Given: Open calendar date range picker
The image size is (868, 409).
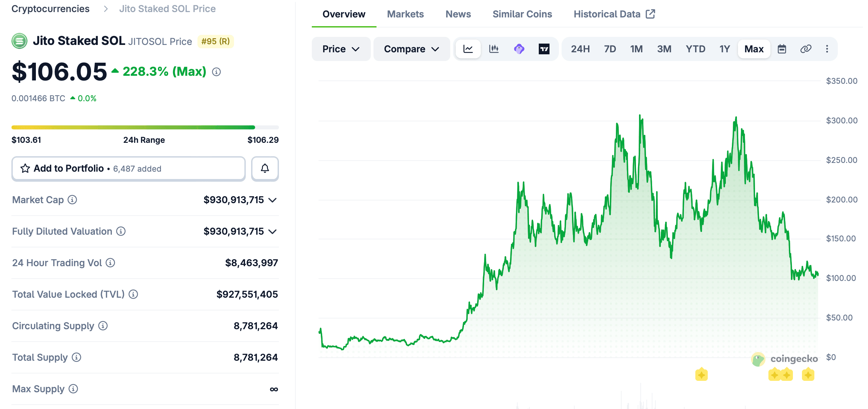Looking at the screenshot, I should pos(782,49).
